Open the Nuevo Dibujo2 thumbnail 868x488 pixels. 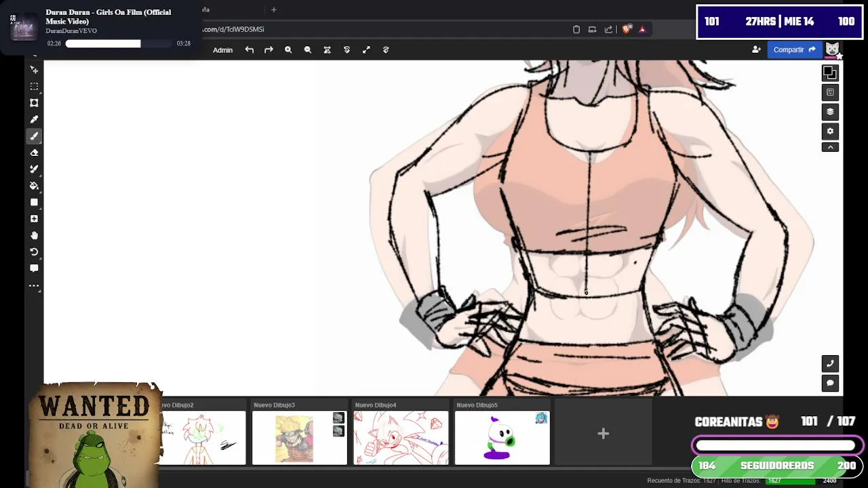pyautogui.click(x=203, y=438)
